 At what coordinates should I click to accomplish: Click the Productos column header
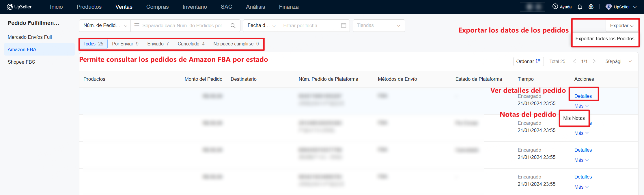tap(94, 79)
